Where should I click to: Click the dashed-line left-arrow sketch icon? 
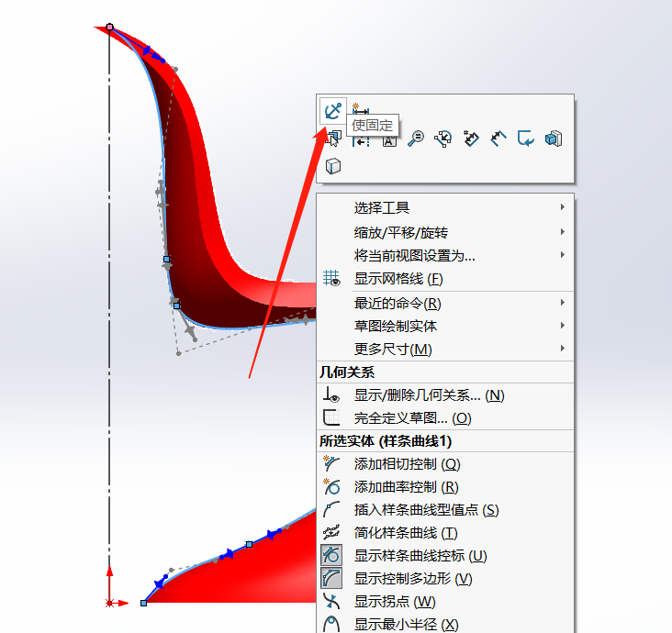[x=361, y=139]
